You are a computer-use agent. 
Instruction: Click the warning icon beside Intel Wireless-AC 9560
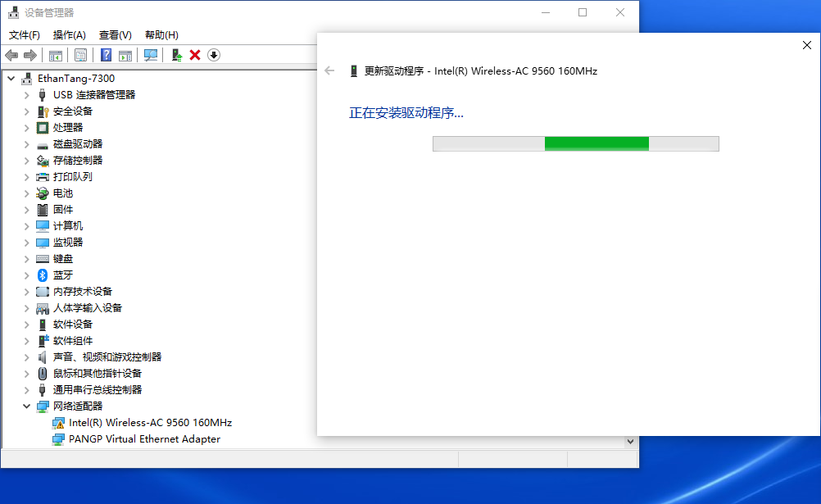(x=59, y=423)
